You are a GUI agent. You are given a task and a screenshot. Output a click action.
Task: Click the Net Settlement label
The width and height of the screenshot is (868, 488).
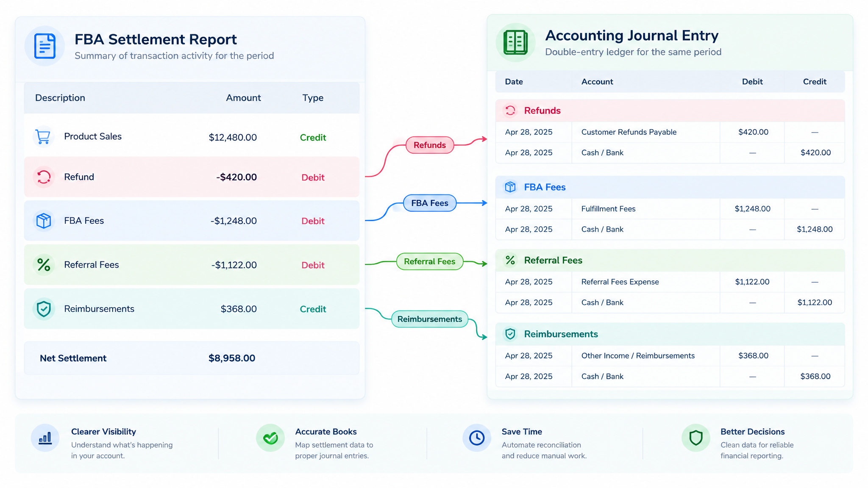[73, 358]
